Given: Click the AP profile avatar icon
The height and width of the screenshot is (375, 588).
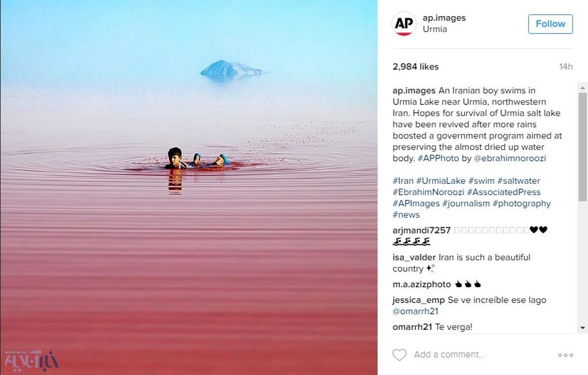Looking at the screenshot, I should pos(404,24).
